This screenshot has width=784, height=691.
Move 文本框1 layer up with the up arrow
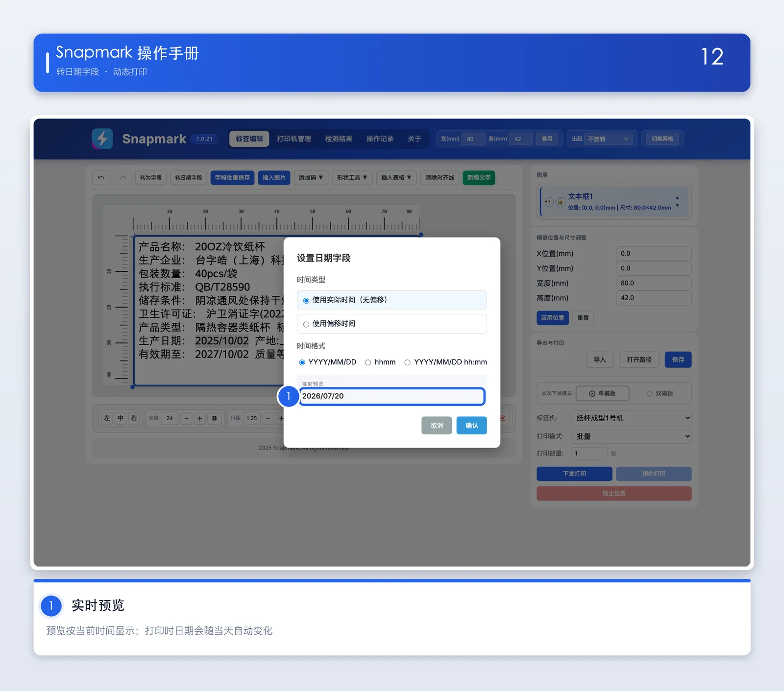(x=677, y=197)
